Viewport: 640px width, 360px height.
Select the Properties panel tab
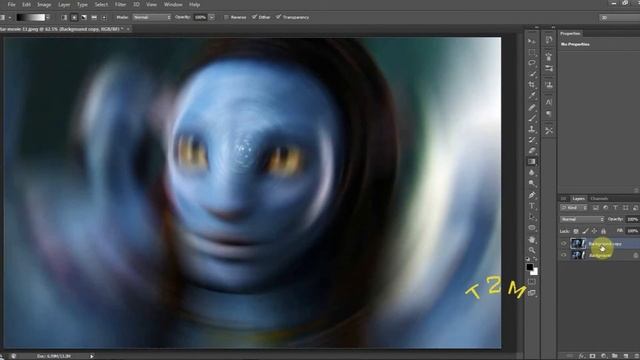click(570, 33)
